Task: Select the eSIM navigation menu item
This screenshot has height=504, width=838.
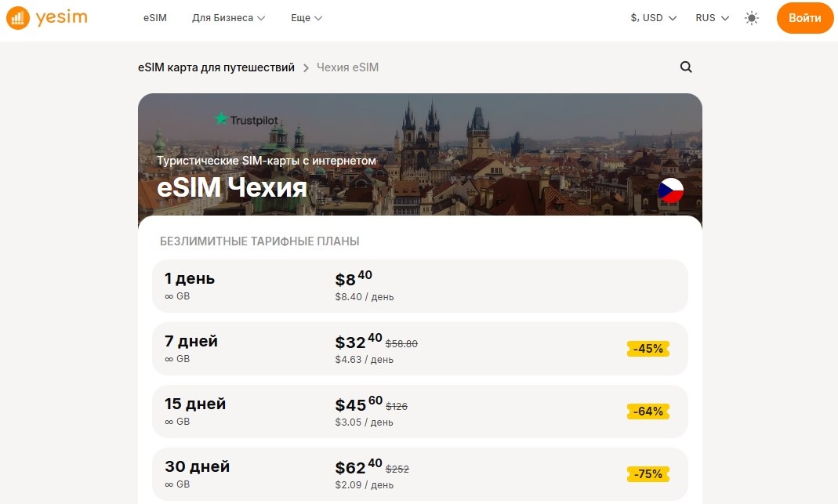Action: click(x=154, y=17)
